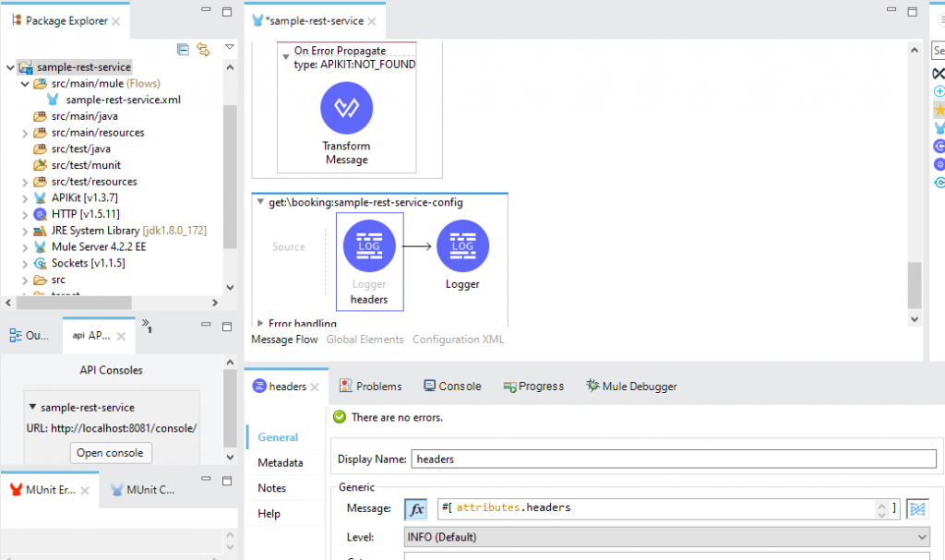Select the Transform Message component

[346, 108]
